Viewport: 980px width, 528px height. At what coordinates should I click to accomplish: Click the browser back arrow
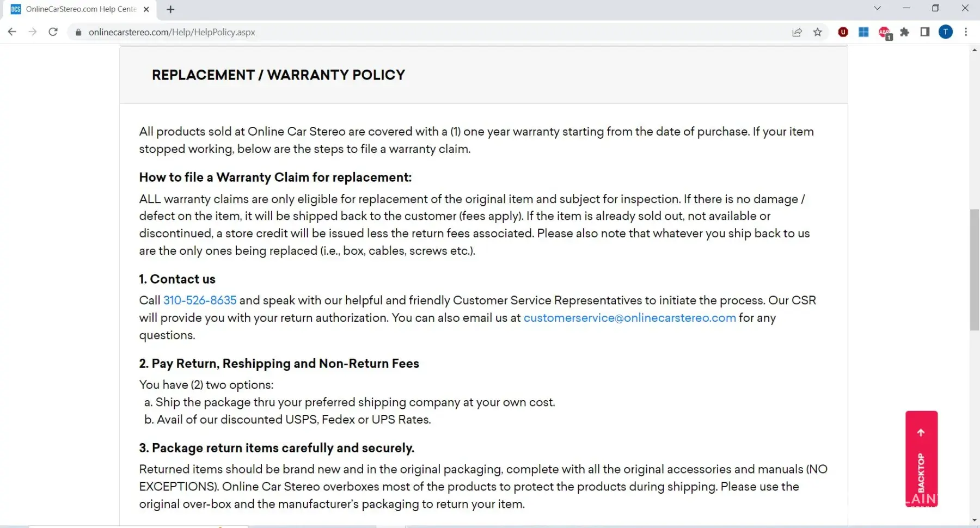coord(12,32)
